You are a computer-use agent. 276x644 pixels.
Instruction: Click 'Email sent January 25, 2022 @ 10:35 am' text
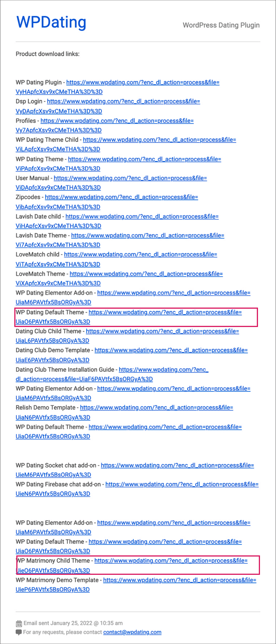click(x=73, y=623)
